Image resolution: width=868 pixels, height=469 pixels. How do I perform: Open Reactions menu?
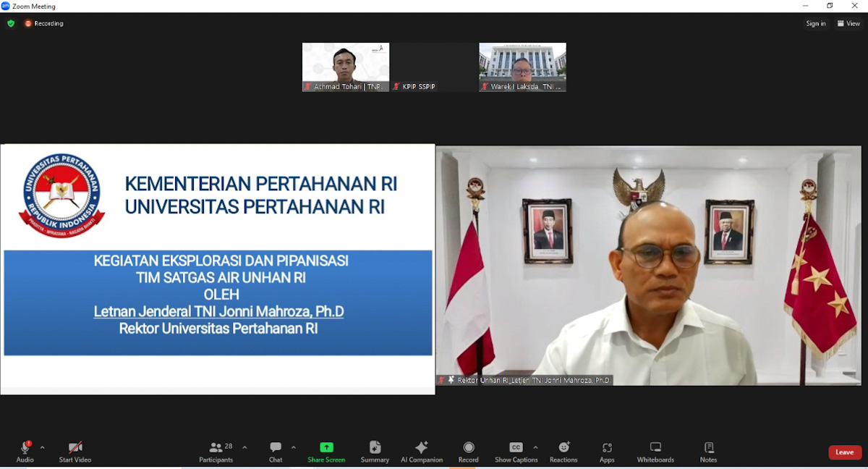coord(563,452)
